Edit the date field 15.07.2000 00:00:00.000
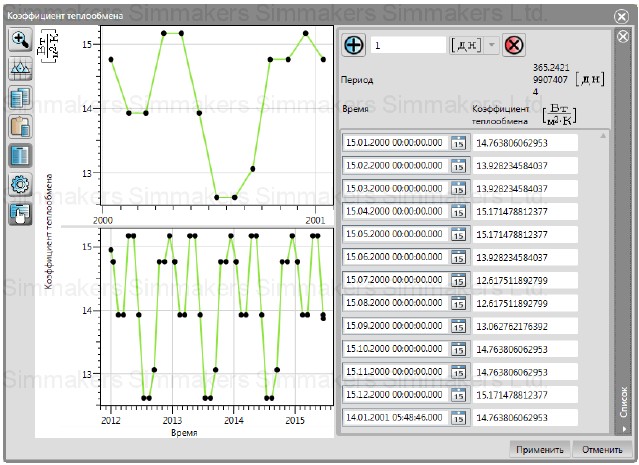639x465 pixels. tap(395, 280)
